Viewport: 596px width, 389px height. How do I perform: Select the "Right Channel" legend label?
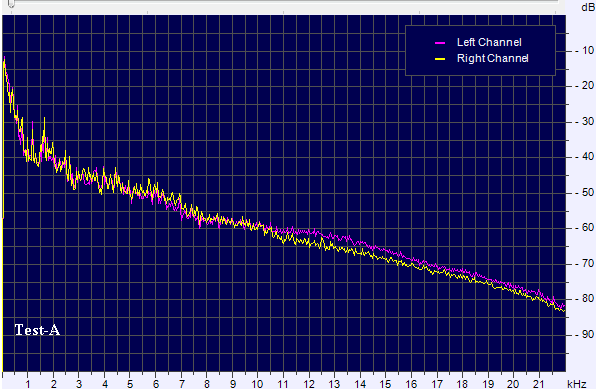click(493, 58)
